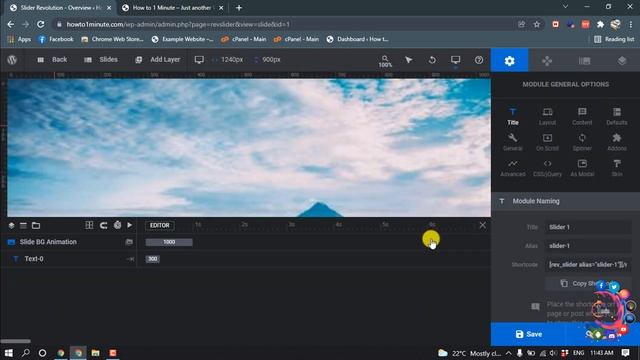Click the sky slide canvas image
Image resolution: width=640 pixels, height=360 pixels.
point(249,148)
